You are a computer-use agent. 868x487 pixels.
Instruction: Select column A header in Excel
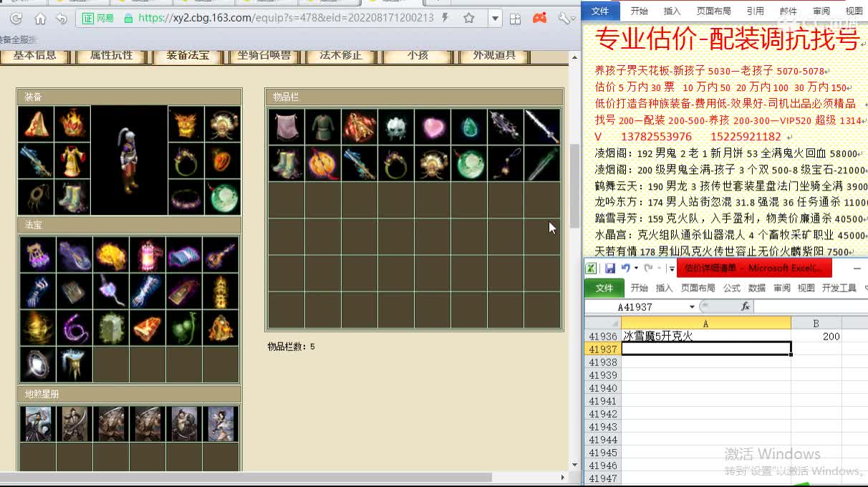[705, 324]
